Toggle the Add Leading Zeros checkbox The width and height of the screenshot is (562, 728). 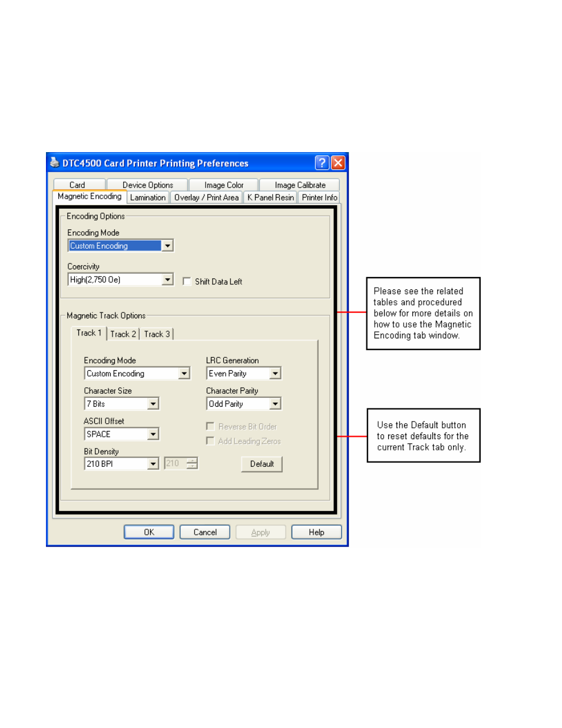click(x=210, y=441)
